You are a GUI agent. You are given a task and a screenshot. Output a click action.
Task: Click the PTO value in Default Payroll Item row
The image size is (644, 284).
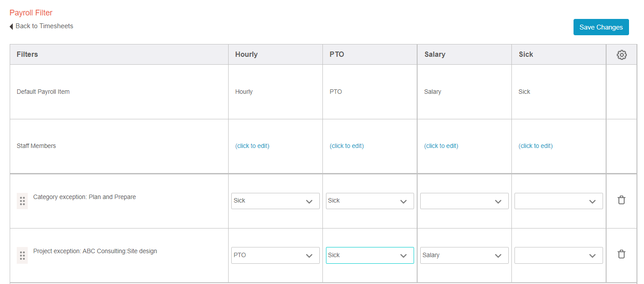[336, 92]
